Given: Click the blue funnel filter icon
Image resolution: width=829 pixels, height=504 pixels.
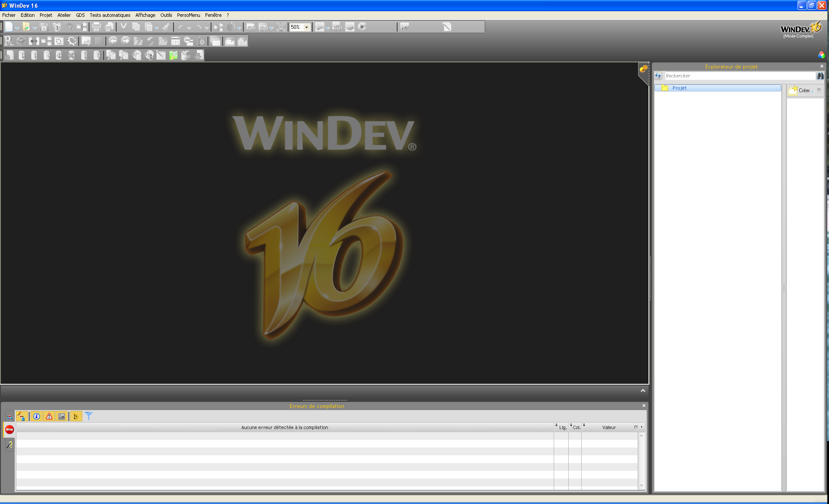Looking at the screenshot, I should click(x=89, y=416).
